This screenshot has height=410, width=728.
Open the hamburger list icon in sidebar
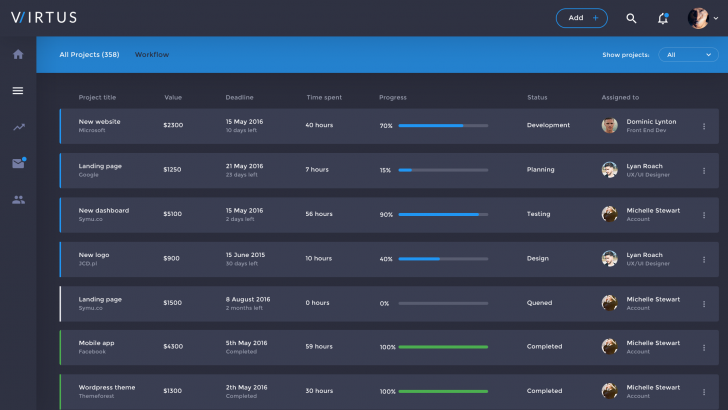click(18, 91)
